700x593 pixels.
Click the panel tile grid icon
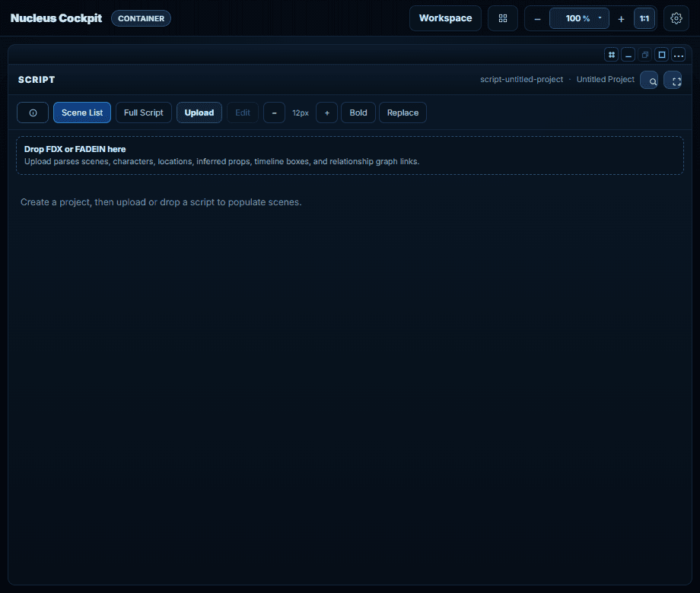612,55
